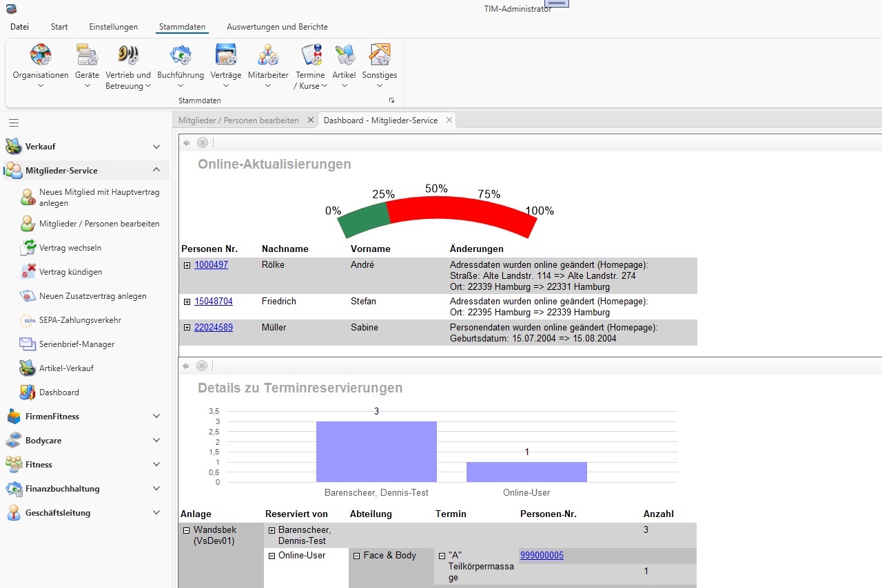This screenshot has height=588, width=882.
Task: Expand the row for Personen Nr. 1000497
Action: tap(187, 264)
